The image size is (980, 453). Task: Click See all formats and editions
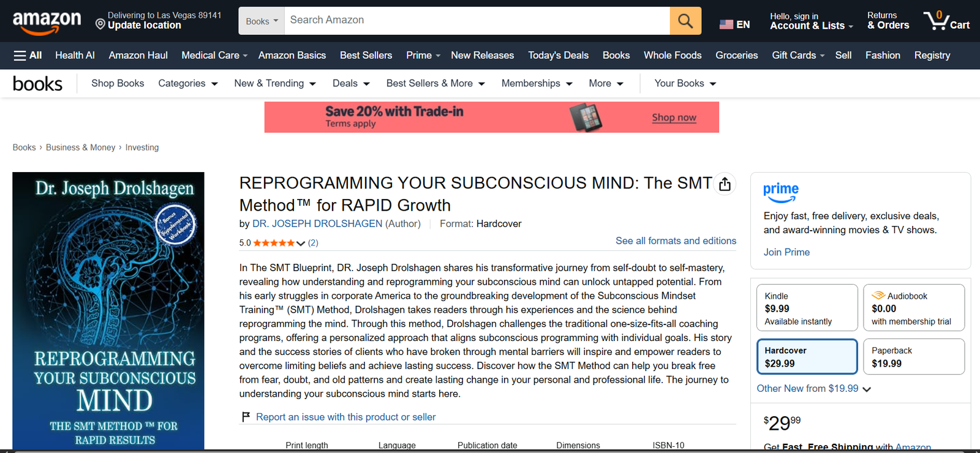(676, 241)
